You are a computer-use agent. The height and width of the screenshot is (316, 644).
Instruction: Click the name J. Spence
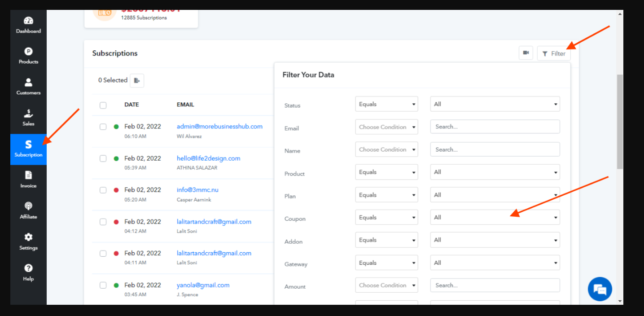187,294
